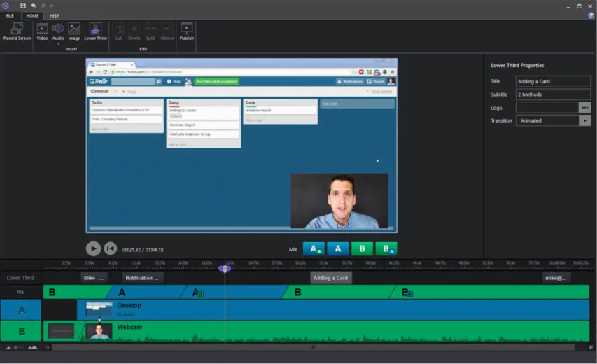This screenshot has width=597, height=364.
Task: Click the Publish icon
Action: (187, 29)
